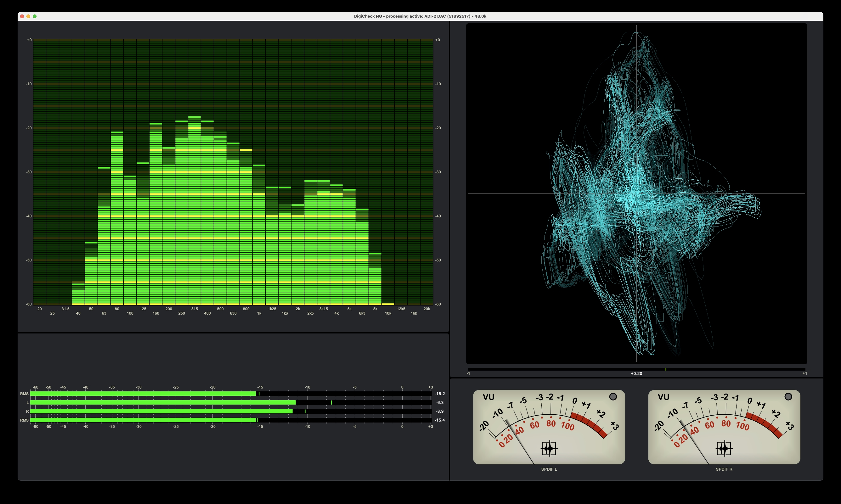
Task: Click the star logo on the SPDIF R VU meter
Action: tap(724, 448)
